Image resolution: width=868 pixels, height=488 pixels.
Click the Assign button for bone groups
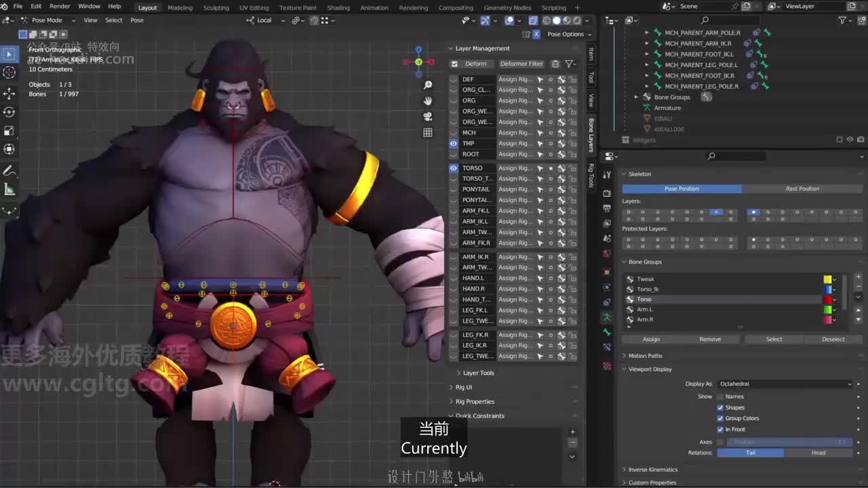tap(651, 339)
